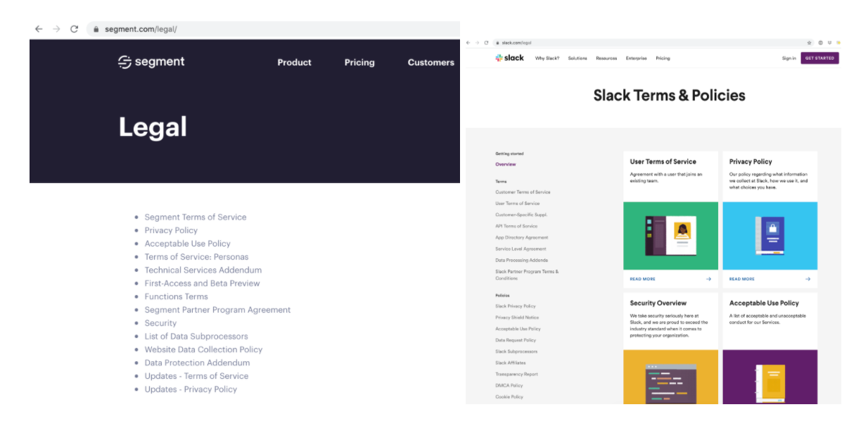Screen dimensions: 868x438
Task: Reload the Slack legal page
Action: (486, 43)
